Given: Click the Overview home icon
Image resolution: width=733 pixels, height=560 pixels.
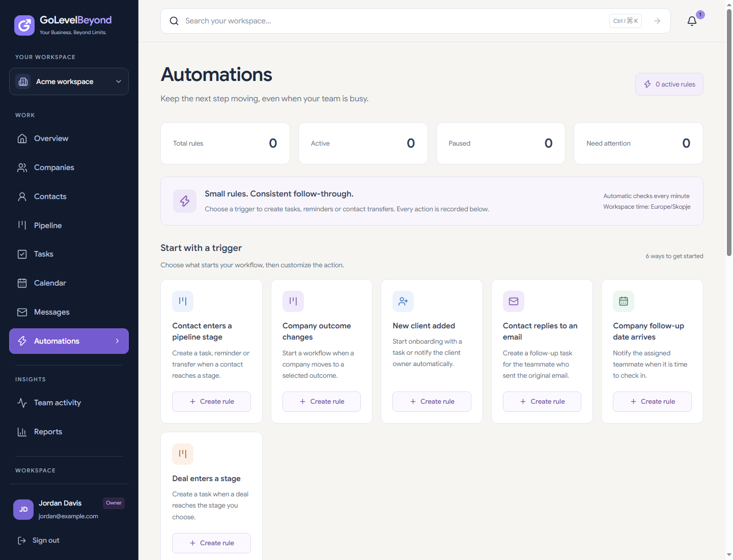Looking at the screenshot, I should point(22,138).
